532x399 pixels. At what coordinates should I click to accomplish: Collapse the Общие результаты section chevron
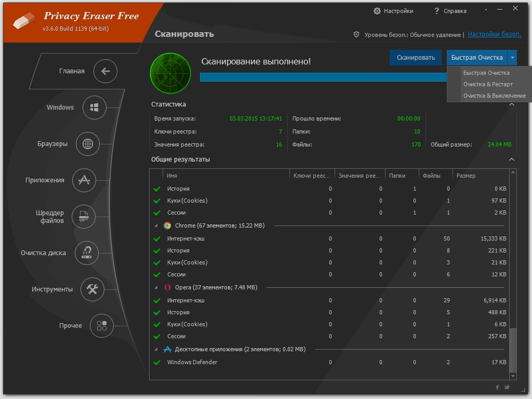click(x=512, y=159)
